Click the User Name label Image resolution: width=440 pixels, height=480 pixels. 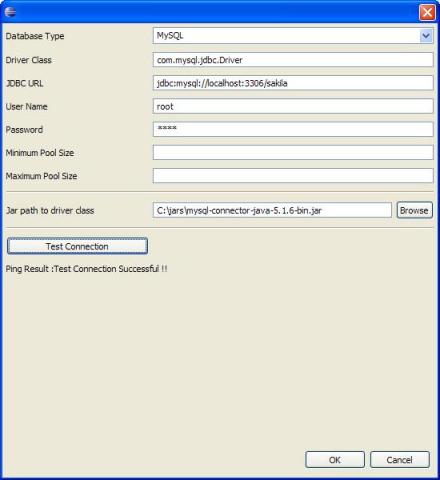[x=26, y=106]
